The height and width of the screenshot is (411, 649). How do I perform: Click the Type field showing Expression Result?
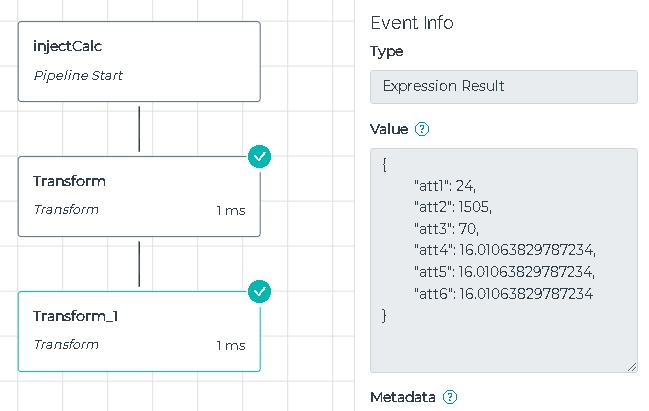504,87
